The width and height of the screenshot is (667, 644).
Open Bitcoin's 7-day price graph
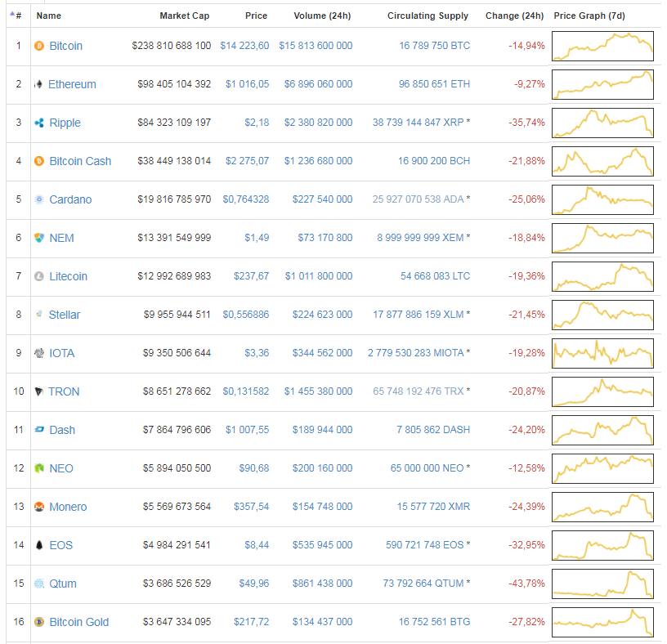point(602,46)
